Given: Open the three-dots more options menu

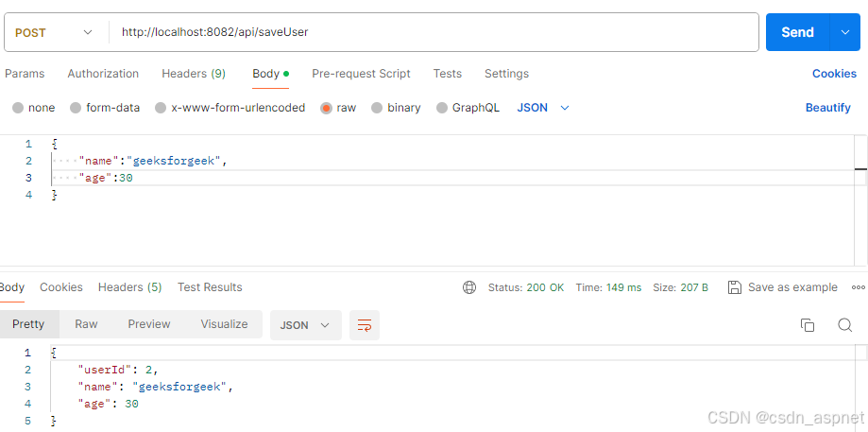Looking at the screenshot, I should [x=859, y=287].
